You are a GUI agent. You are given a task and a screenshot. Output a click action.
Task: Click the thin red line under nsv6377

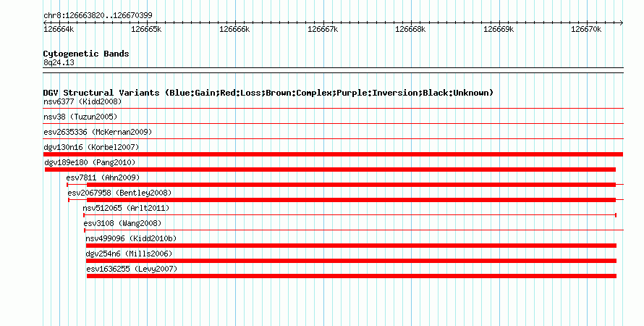click(333, 109)
